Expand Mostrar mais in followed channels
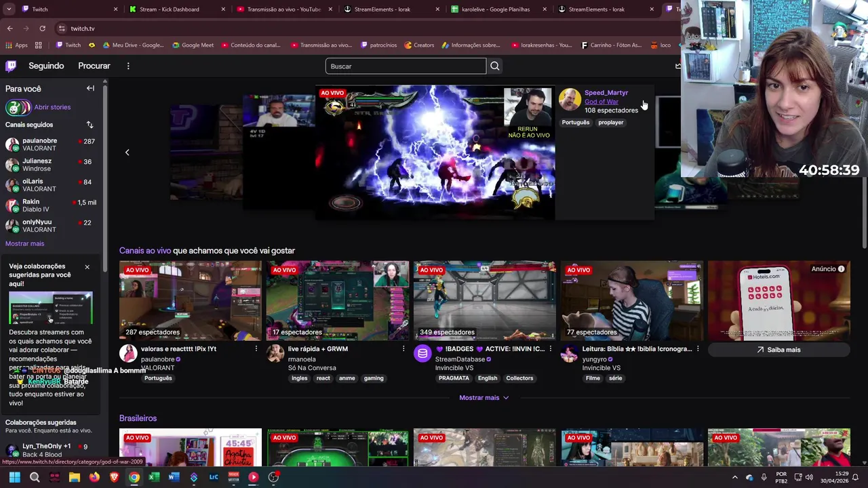The width and height of the screenshot is (868, 488). coord(24,243)
